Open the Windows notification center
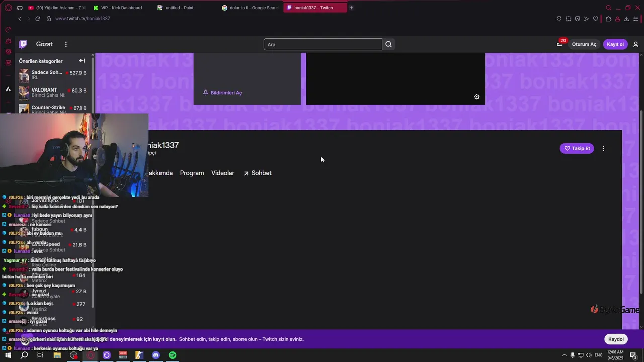Image resolution: width=644 pixels, height=362 pixels. (x=635, y=355)
